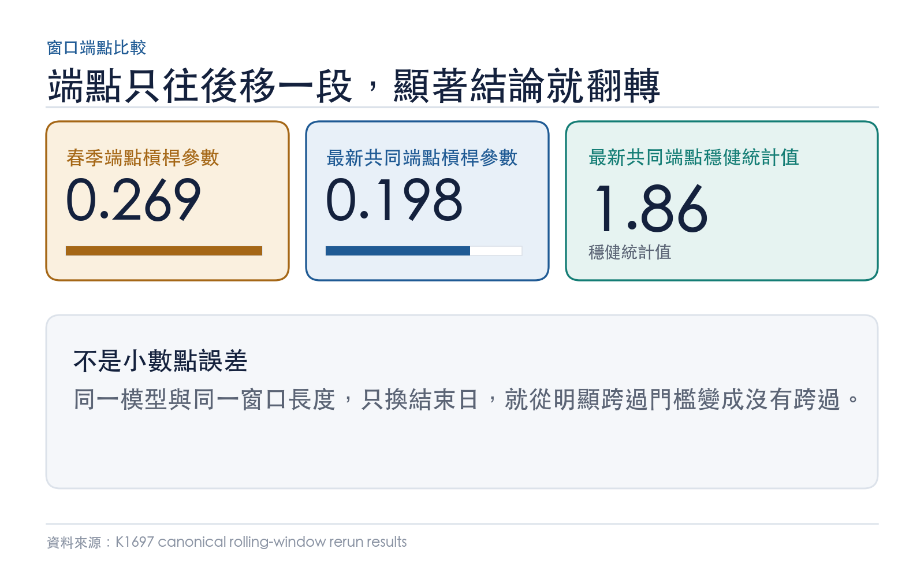The width and height of the screenshot is (924, 578).
Task: Click the 最新共同端點槓桿參數 card label
Action: pyautogui.click(x=422, y=157)
